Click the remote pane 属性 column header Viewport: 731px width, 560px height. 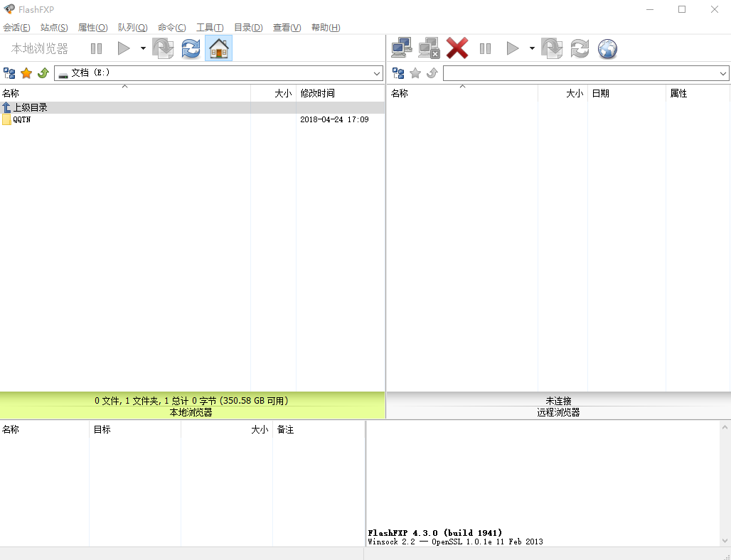click(678, 93)
